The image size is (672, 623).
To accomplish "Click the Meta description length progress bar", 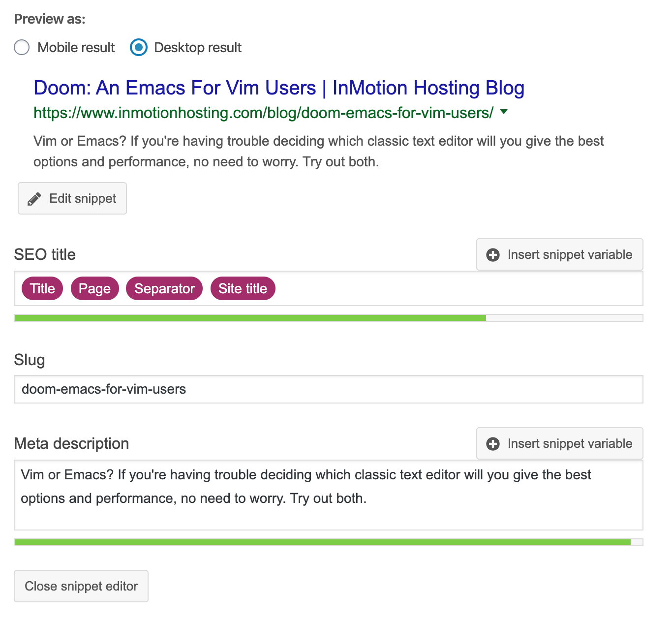I will (328, 542).
